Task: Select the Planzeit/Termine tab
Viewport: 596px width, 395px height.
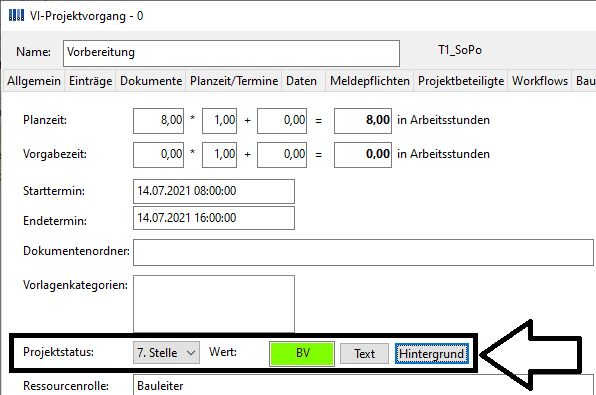Action: [x=234, y=81]
